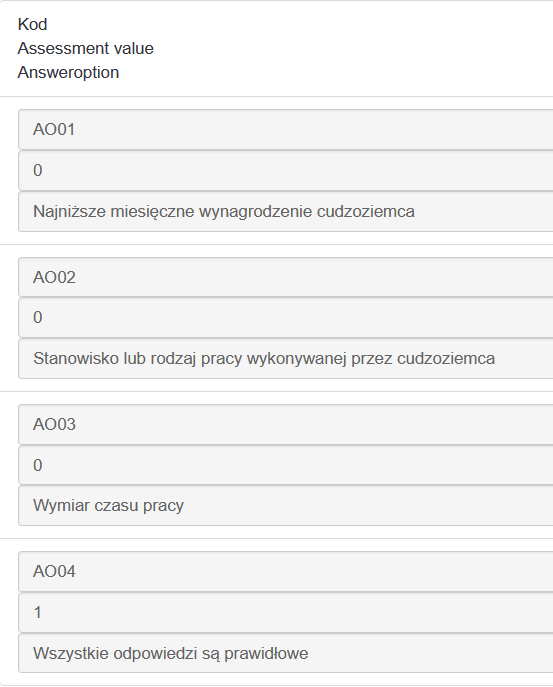Place cursor on the word 'wynagrodzenie' in AO01 answer
The height and width of the screenshot is (687, 553).
255,212
